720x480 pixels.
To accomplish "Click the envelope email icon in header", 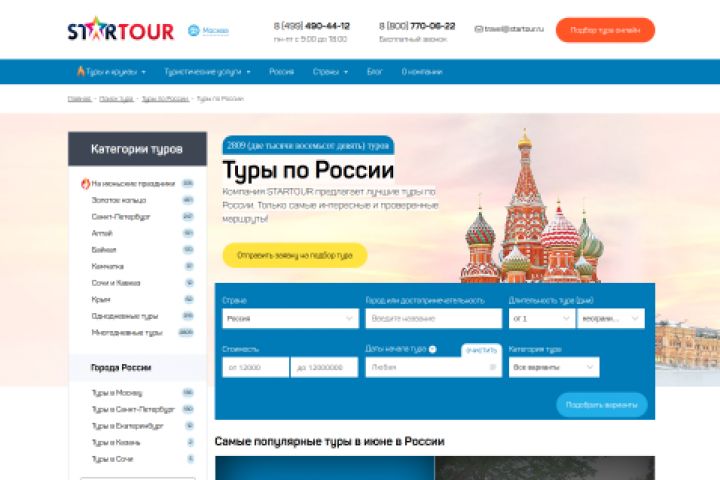I will 478,29.
